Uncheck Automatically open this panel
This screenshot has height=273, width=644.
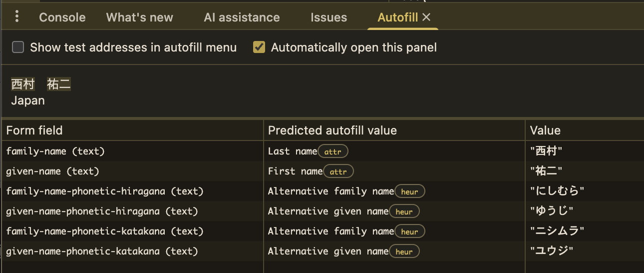pos(259,47)
